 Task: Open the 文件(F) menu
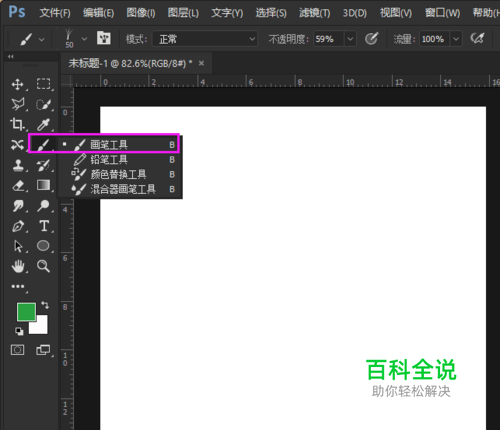point(55,13)
